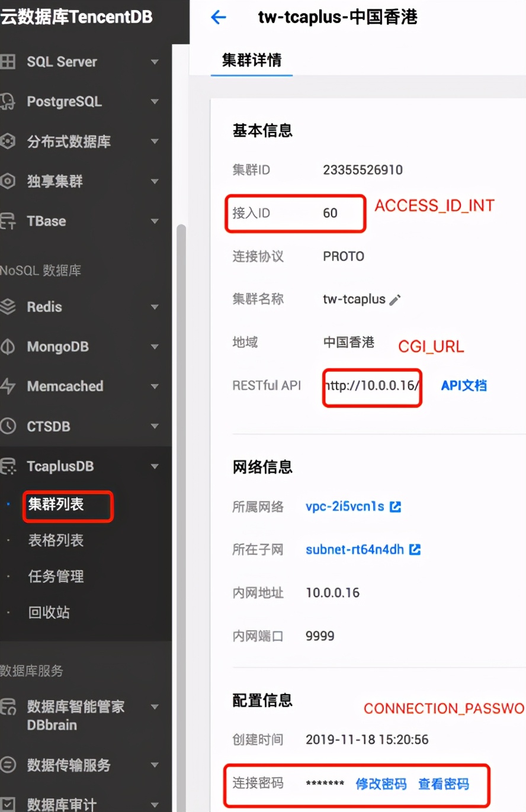526x812 pixels.
Task: Click the back arrow next to cluster title
Action: (219, 18)
